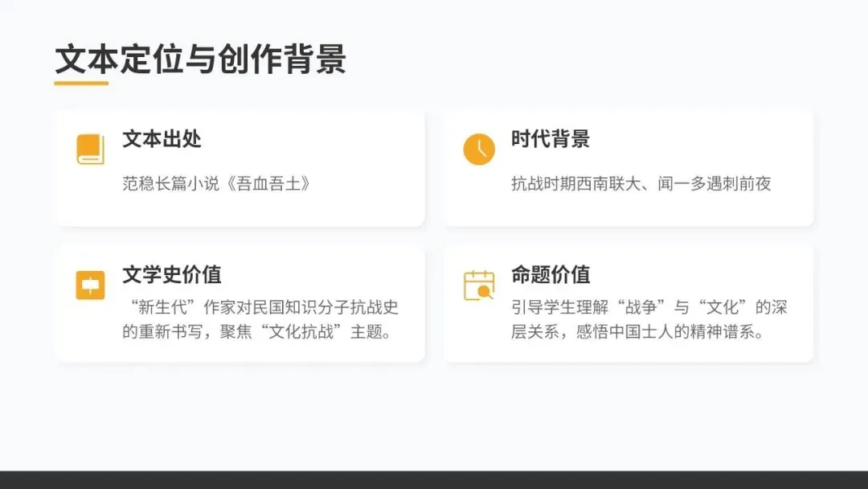Select the 文本出处 heading
Image resolution: width=868 pixels, height=489 pixels.
point(162,139)
